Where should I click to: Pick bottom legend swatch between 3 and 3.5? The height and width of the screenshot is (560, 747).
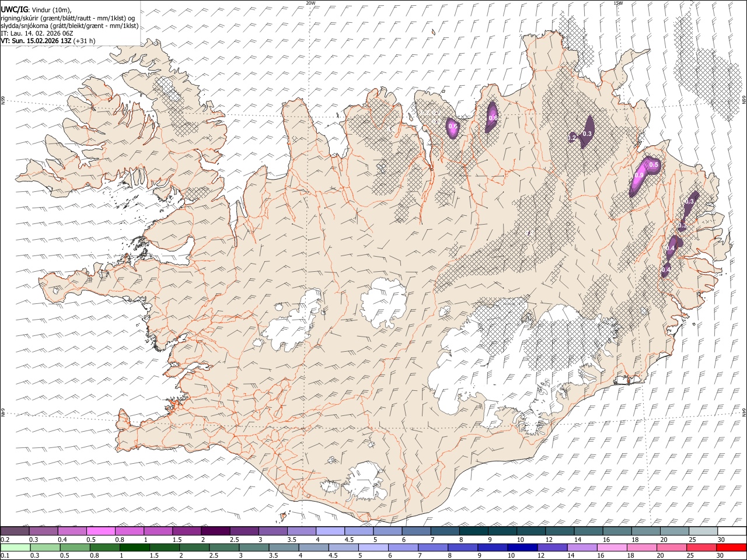[x=254, y=547]
